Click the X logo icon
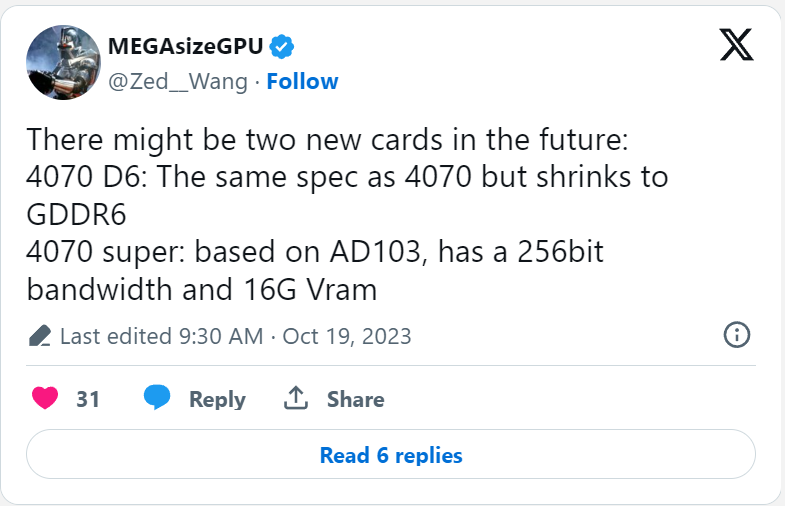 [736, 45]
